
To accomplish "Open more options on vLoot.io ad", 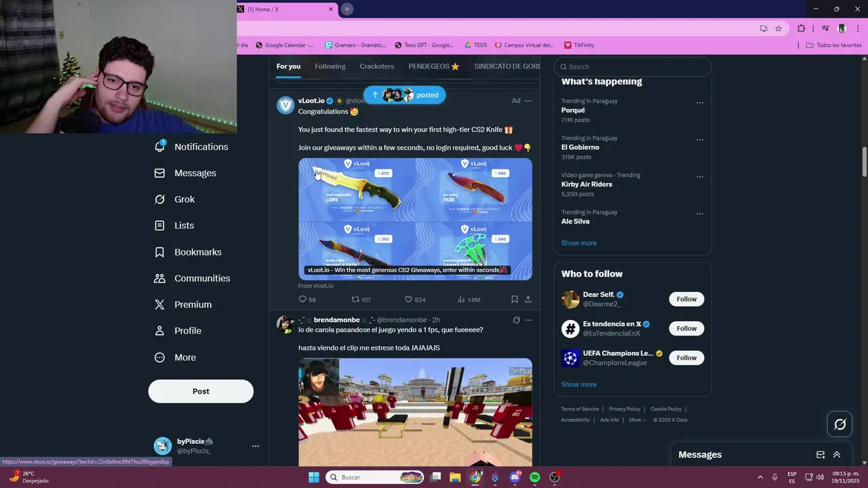I will click(528, 101).
